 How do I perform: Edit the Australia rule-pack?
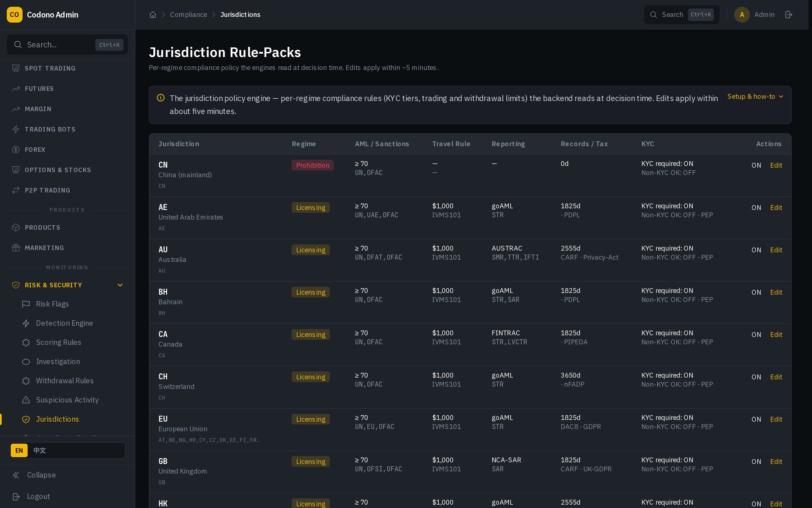pos(776,250)
